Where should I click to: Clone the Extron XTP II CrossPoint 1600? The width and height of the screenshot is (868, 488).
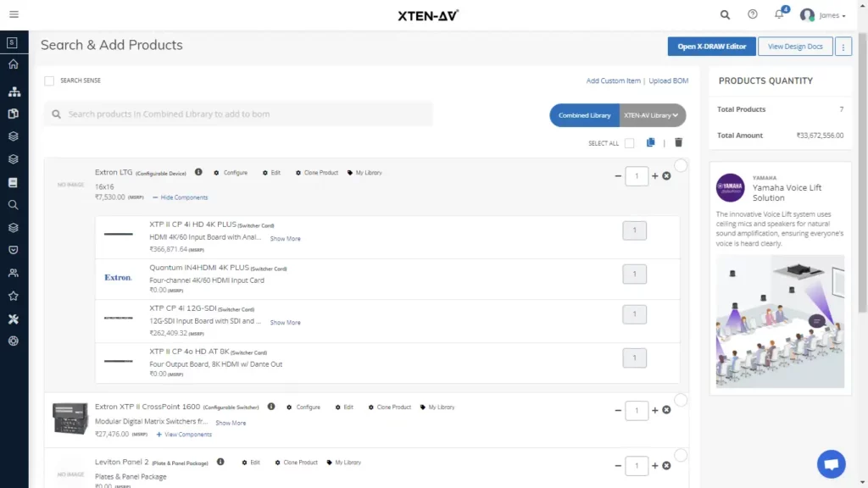(390, 408)
